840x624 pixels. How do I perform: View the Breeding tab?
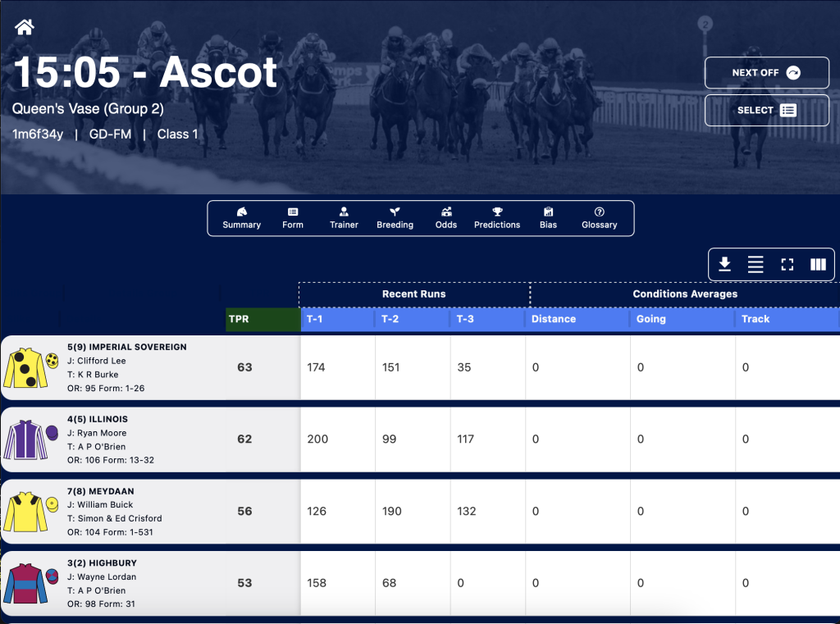click(x=395, y=218)
